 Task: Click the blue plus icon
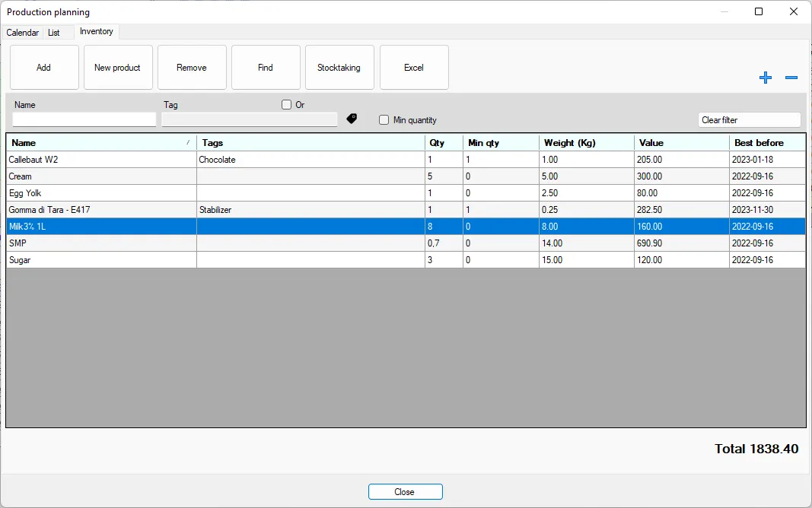click(766, 78)
